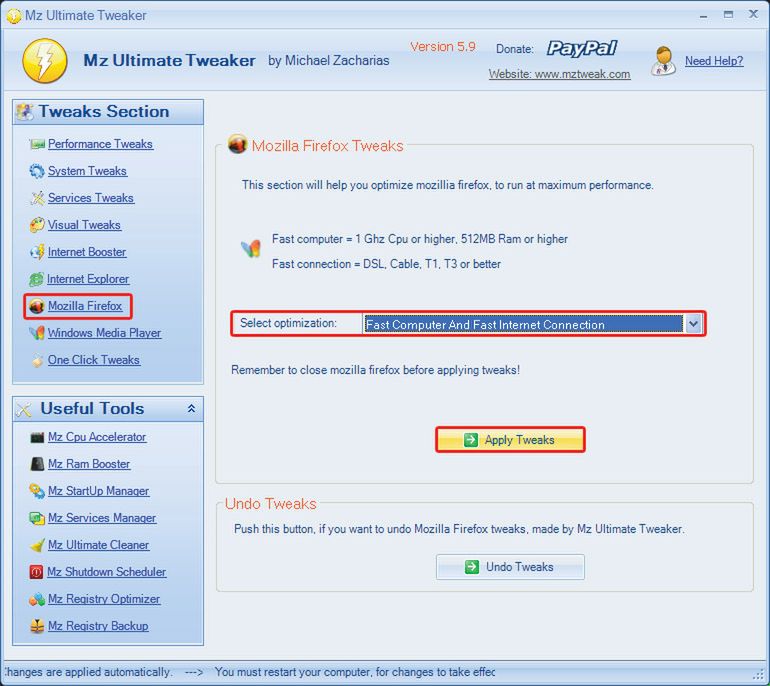Screen dimensions: 770x686
Task: Click the Performance Tweaks icon
Action: (37, 144)
